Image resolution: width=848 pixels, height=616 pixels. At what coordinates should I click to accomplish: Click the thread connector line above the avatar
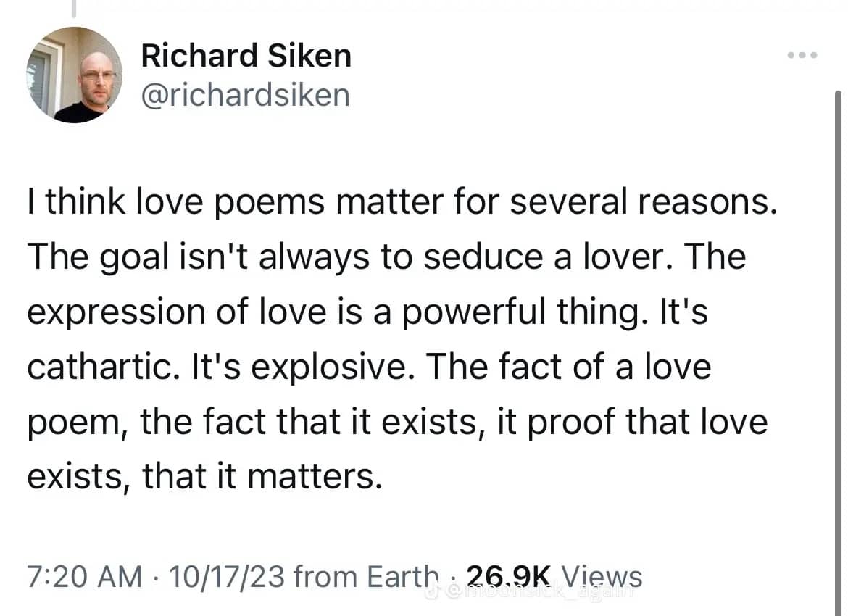click(x=74, y=8)
